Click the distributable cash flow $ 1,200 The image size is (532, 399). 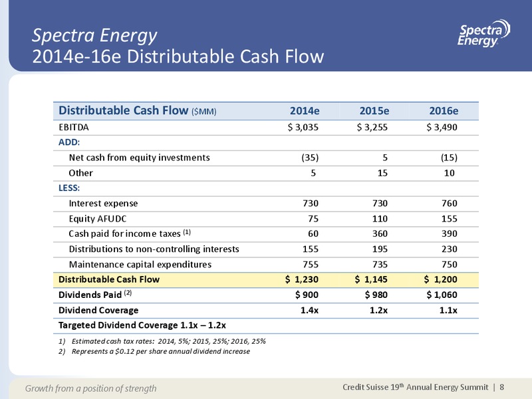441,279
